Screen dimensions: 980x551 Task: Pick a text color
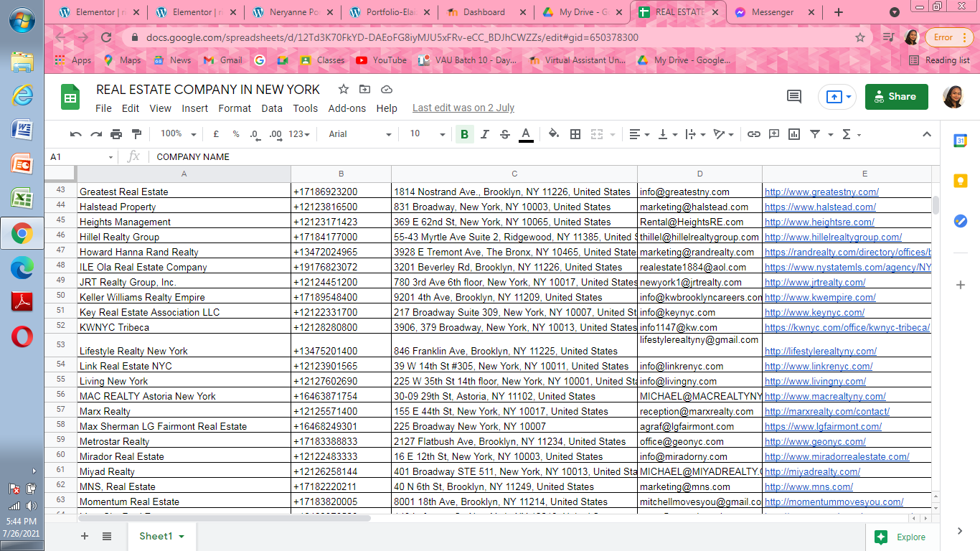pyautogui.click(x=526, y=134)
